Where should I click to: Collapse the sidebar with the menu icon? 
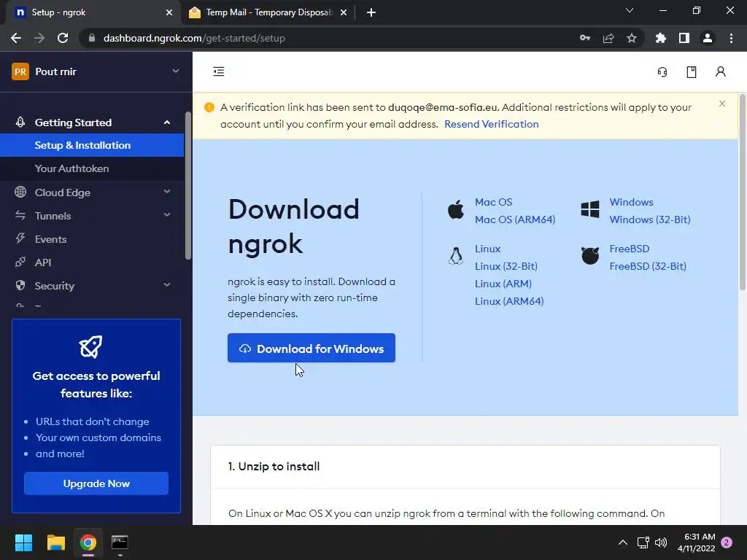[x=219, y=71]
